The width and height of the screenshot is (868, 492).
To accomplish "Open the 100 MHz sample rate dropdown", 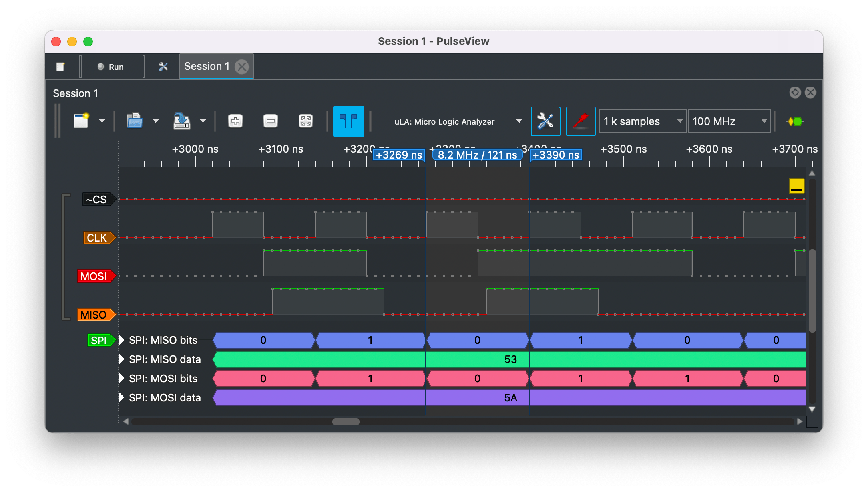I will click(729, 121).
